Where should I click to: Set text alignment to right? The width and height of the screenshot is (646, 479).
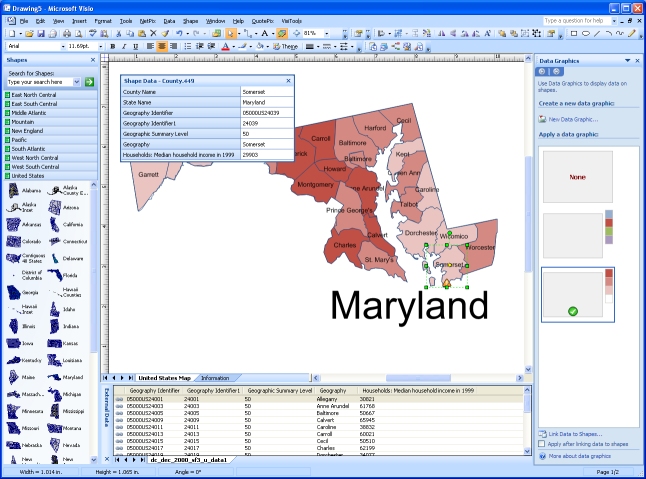click(173, 47)
